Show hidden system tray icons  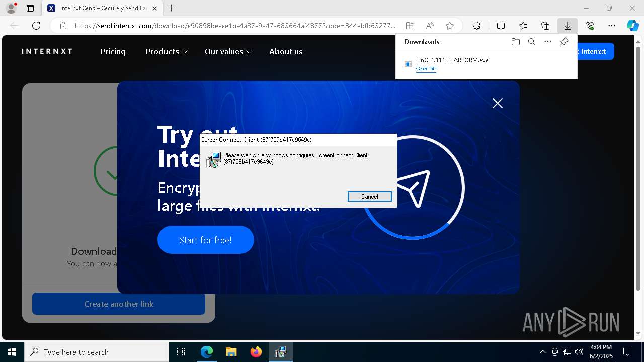tap(542, 352)
